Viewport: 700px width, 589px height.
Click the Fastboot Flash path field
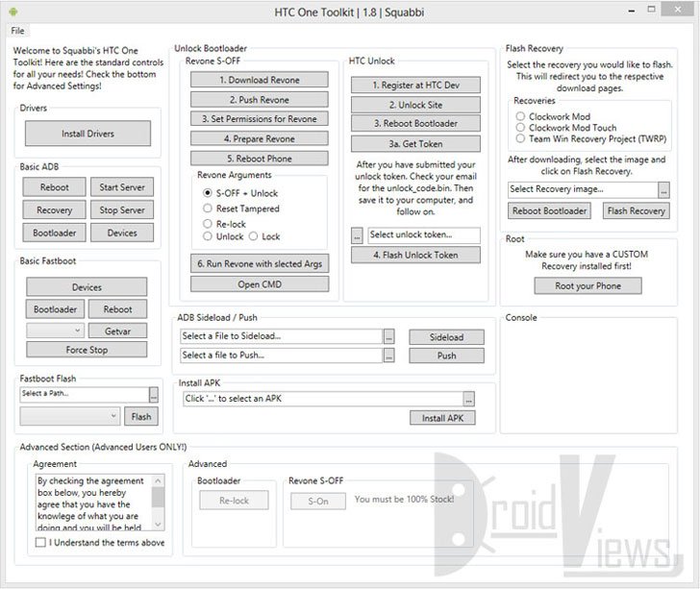point(85,394)
